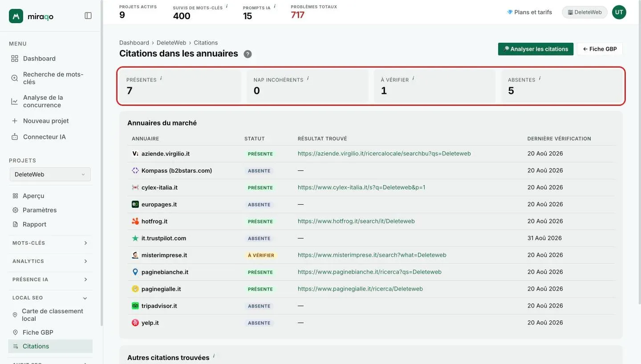The width and height of the screenshot is (641, 364).
Task: Click the plus icon beside Nouveau projet
Action: point(15,121)
